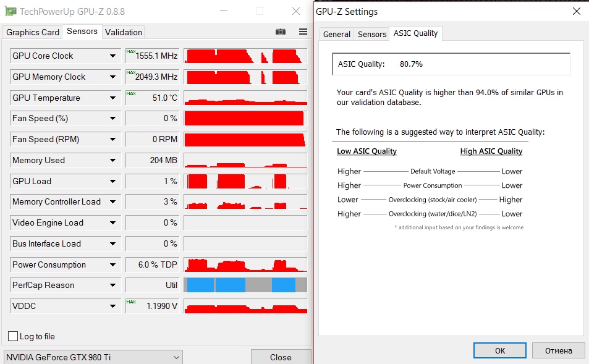Click the PerfCap Reason blue-gray graph
589x364 pixels.
pyautogui.click(x=245, y=285)
